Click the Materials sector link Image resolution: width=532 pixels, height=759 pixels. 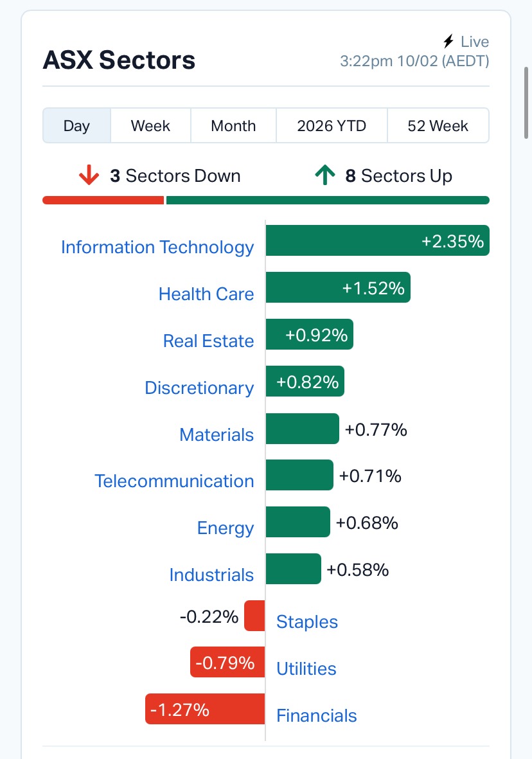tap(217, 434)
